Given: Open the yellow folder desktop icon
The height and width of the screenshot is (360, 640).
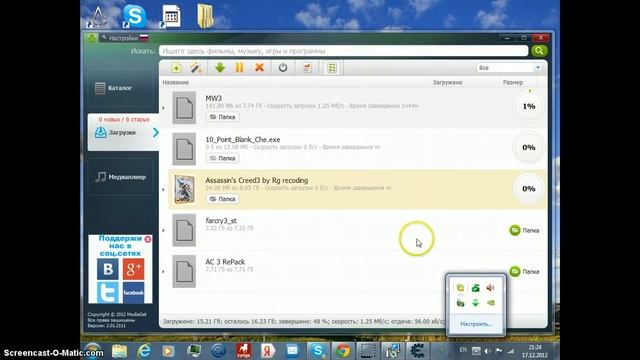Looking at the screenshot, I should [205, 16].
